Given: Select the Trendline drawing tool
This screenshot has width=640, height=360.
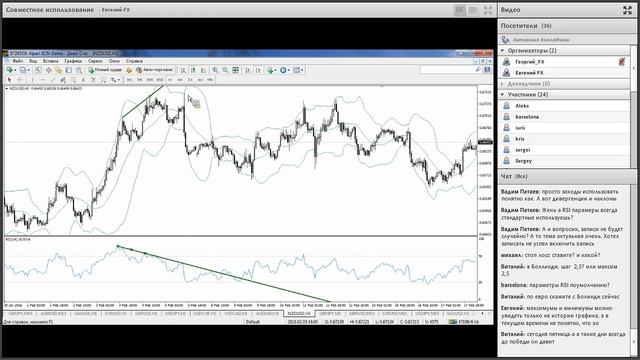Looking at the screenshot, I should pyautogui.click(x=53, y=80).
